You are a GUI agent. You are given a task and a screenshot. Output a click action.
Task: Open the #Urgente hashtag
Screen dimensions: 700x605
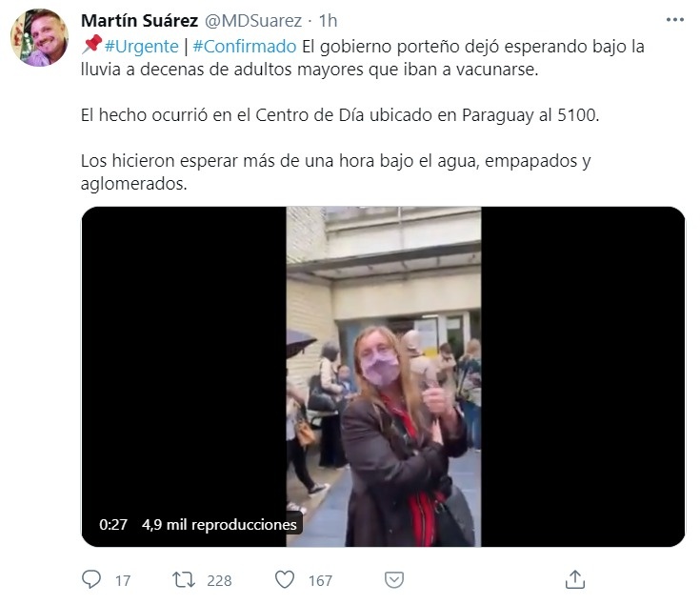tap(142, 47)
